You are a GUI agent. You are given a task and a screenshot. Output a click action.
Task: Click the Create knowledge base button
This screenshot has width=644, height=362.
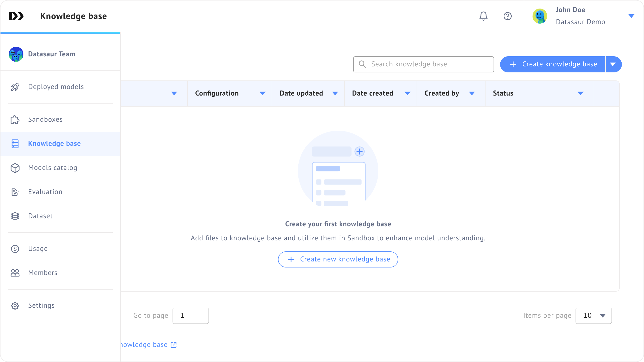(x=553, y=64)
